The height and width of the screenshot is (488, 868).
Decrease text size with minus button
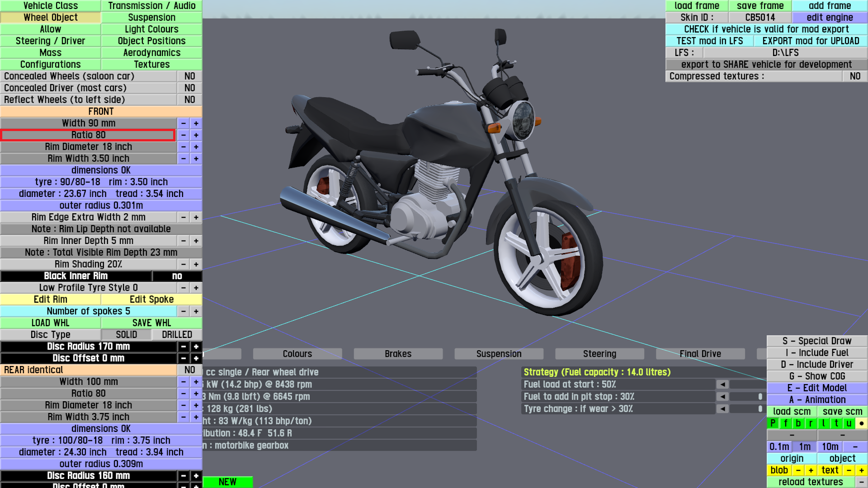[849, 470]
